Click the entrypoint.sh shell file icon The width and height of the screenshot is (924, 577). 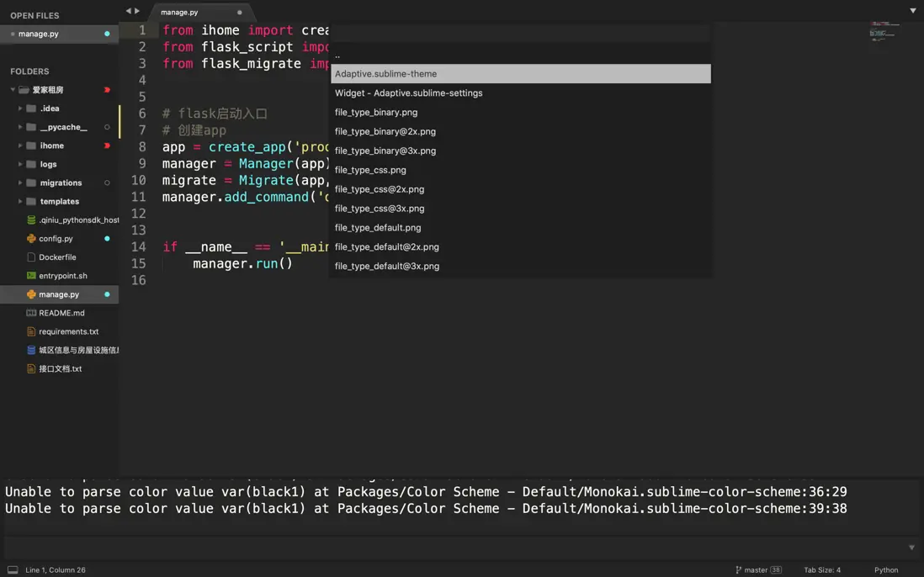point(31,276)
